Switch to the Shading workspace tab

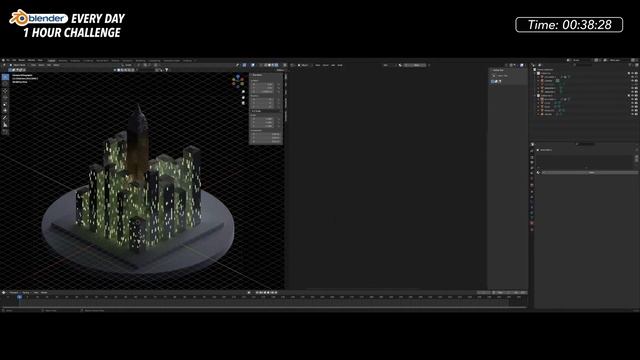(115, 60)
